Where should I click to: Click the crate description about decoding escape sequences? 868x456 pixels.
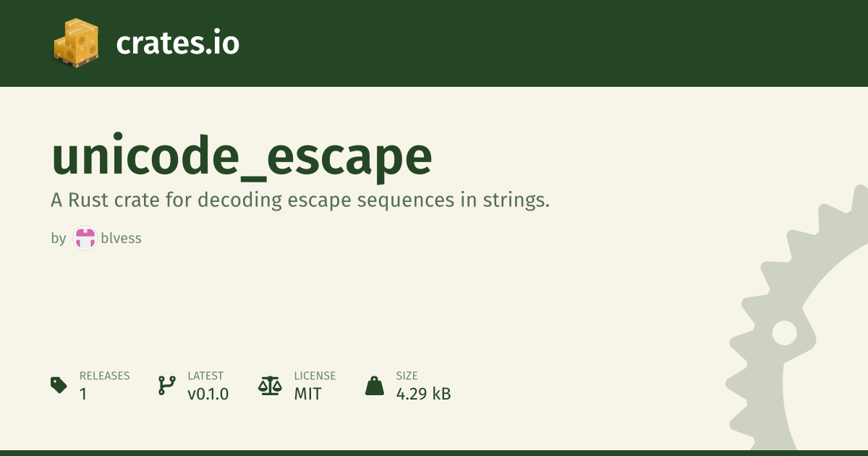(x=300, y=200)
